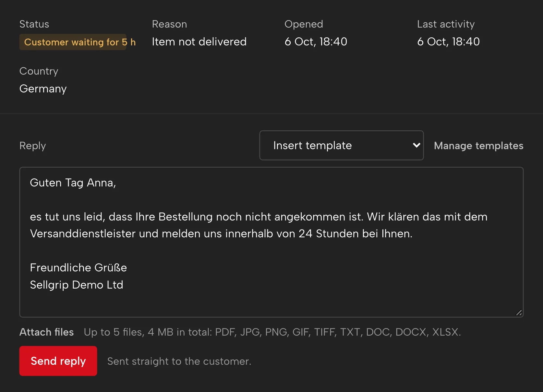This screenshot has width=543, height=392.
Task: Open the Manage templates link
Action: [x=478, y=146]
